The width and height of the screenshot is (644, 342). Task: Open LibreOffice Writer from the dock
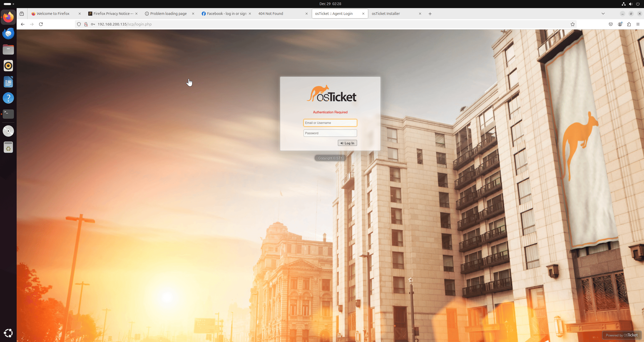[x=8, y=82]
